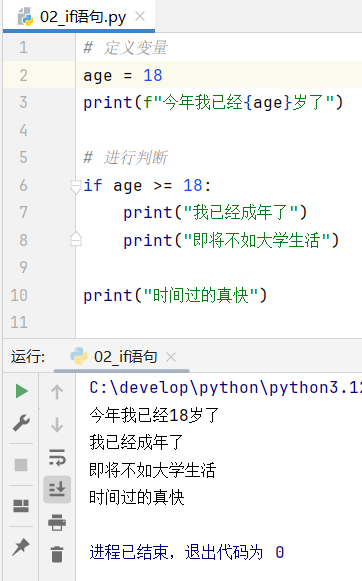
Task: Open run configuration wrench icon
Action: (21, 423)
